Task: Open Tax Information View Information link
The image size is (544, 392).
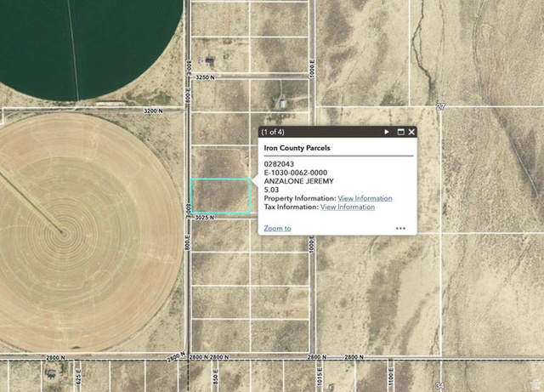Action: click(347, 207)
